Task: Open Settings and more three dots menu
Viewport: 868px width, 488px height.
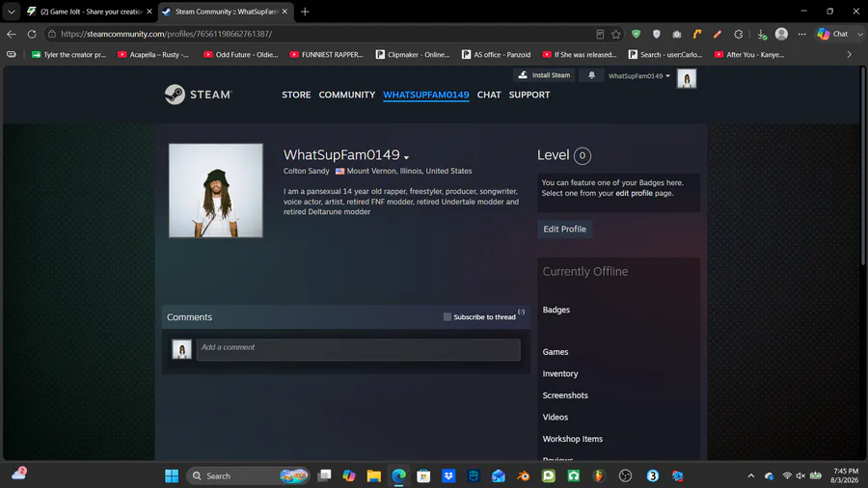Action: 801,35
